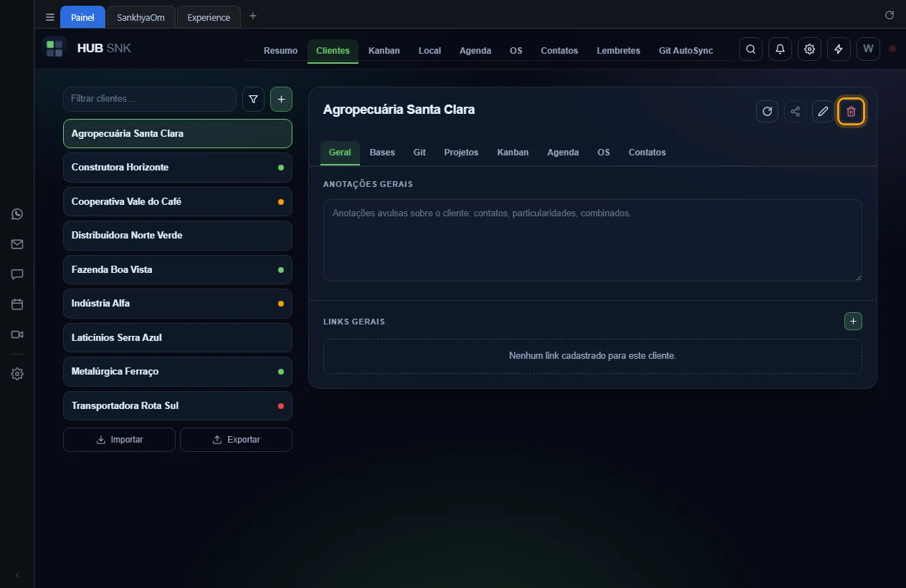
Task: Open the Projetos client tab
Action: [461, 153]
